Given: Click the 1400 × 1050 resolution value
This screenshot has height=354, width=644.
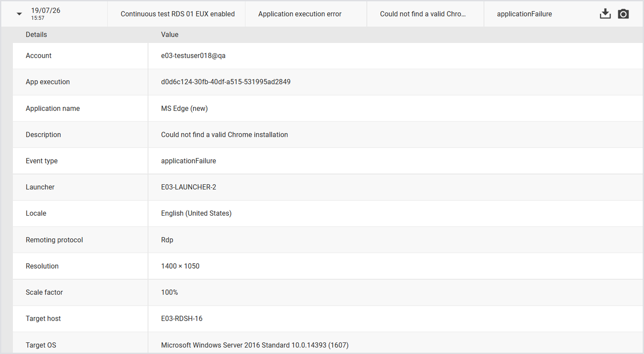Looking at the screenshot, I should click(x=180, y=266).
